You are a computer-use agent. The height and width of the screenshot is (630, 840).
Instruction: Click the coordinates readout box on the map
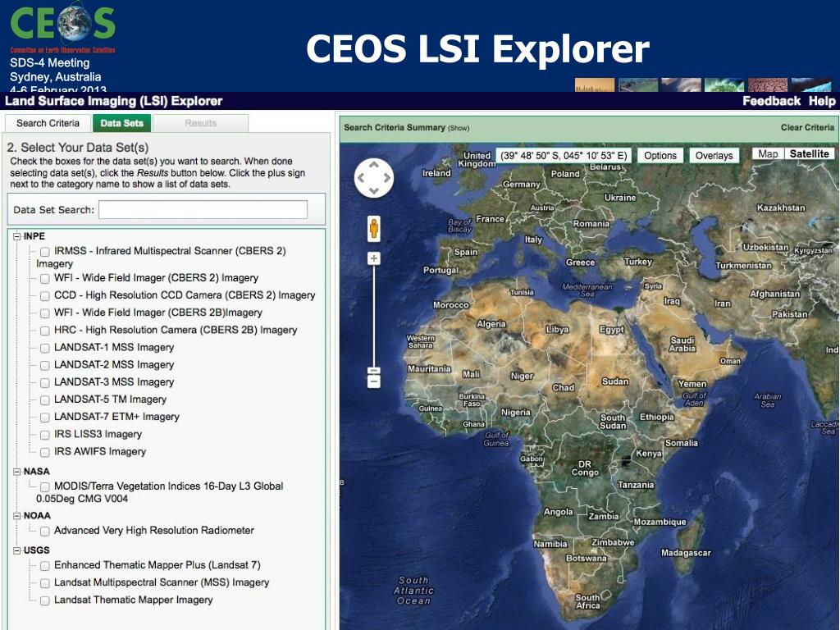(x=564, y=155)
